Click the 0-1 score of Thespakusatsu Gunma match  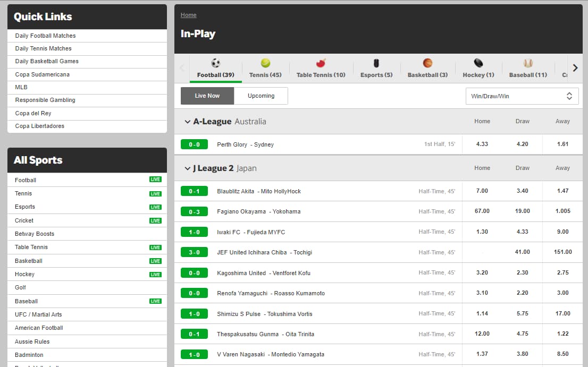194,334
